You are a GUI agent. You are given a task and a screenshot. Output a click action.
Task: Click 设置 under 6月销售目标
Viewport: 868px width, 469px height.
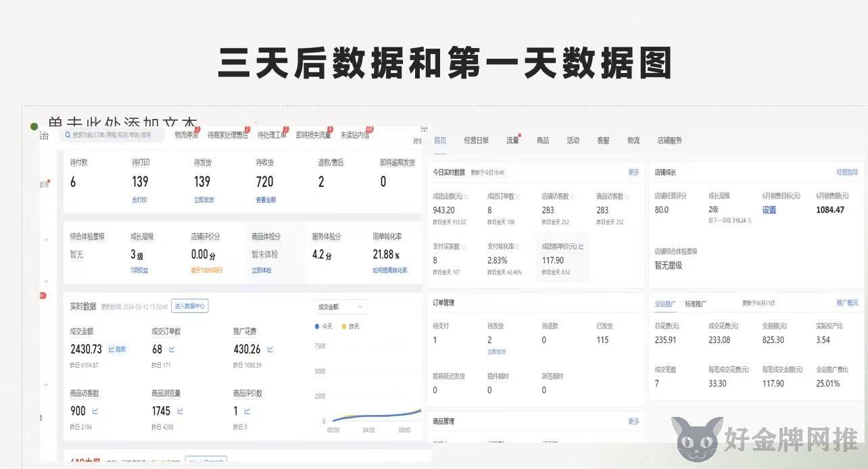769,210
